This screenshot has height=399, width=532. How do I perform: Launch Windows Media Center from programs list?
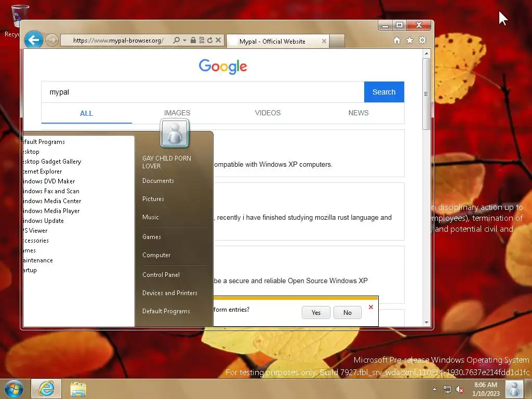(x=52, y=201)
